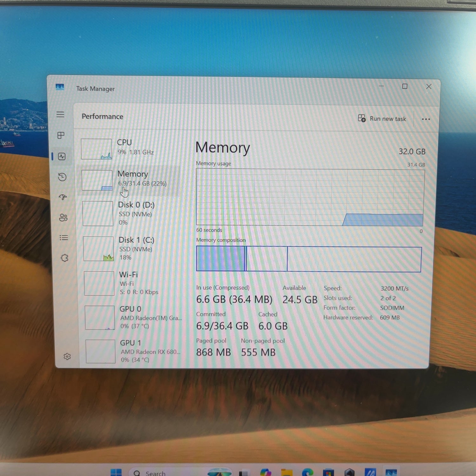Click the Slots used value 2 of 2
The image size is (476, 476).
(x=388, y=298)
